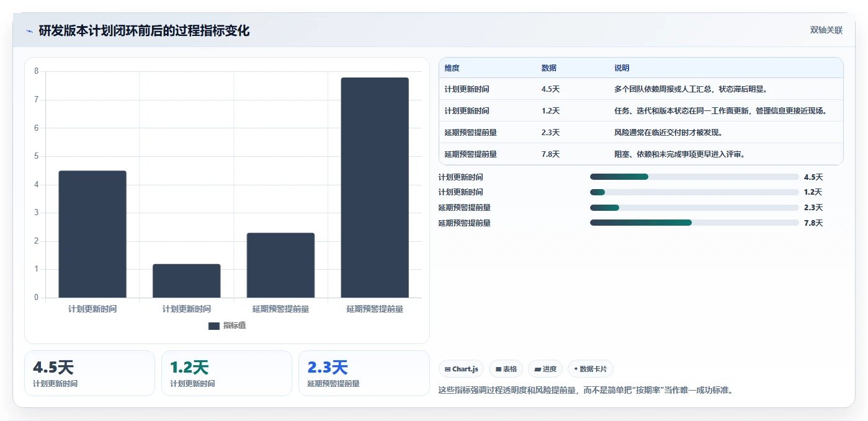Screen dimensions: 868x421
Task: Toggle the 指标值 legend color box
Action: tap(214, 326)
